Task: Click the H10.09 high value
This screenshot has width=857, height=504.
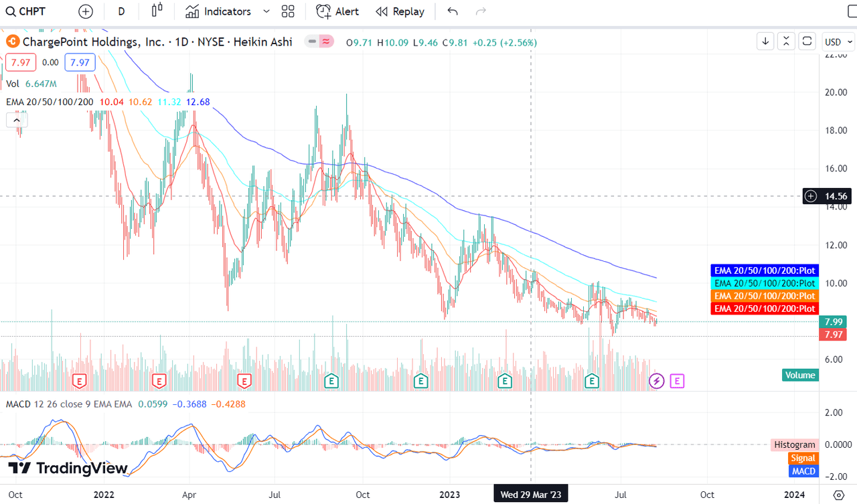Action: pyautogui.click(x=392, y=41)
